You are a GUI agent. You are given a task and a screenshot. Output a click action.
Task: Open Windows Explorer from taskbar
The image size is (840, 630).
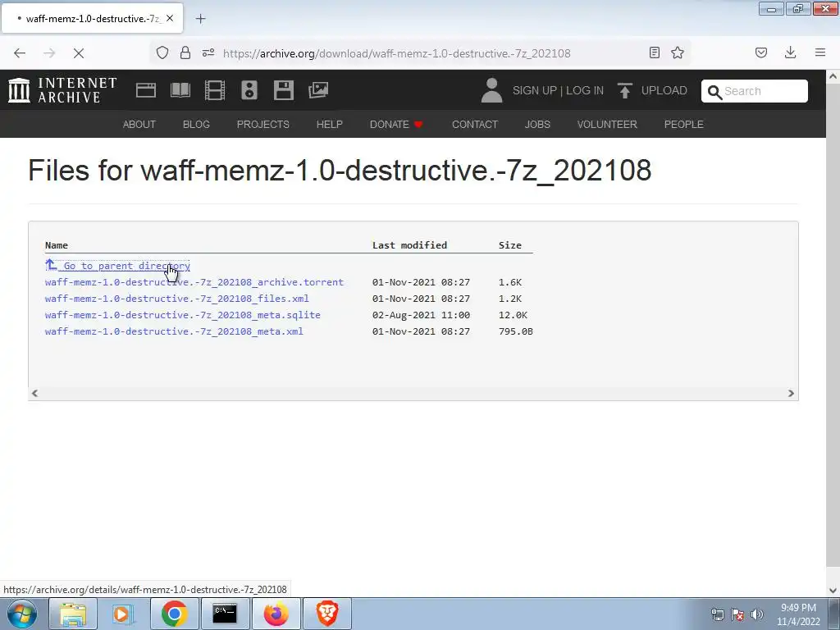point(73,614)
